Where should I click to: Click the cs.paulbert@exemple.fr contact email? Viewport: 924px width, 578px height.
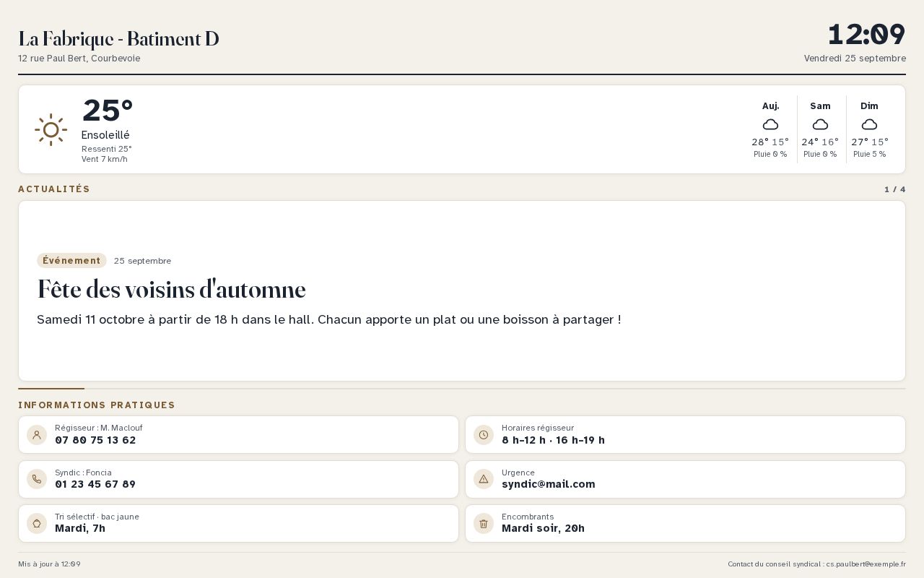point(866,564)
